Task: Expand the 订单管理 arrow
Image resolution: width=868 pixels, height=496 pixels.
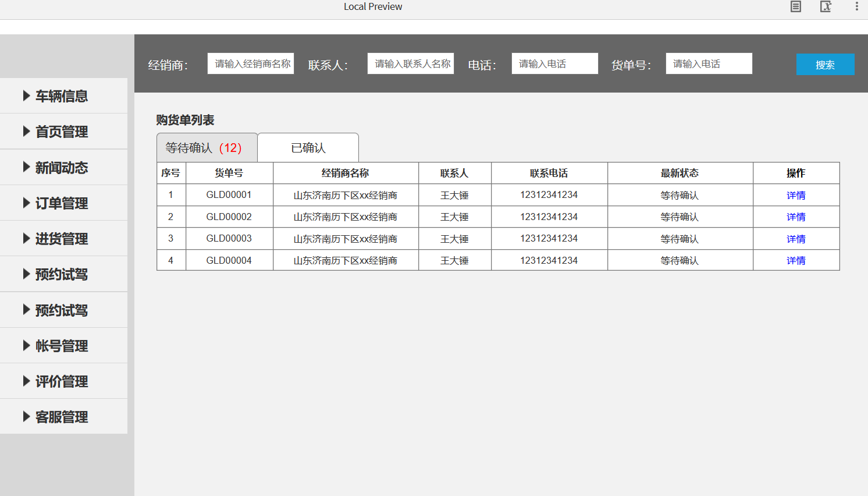Action: pyautogui.click(x=26, y=203)
